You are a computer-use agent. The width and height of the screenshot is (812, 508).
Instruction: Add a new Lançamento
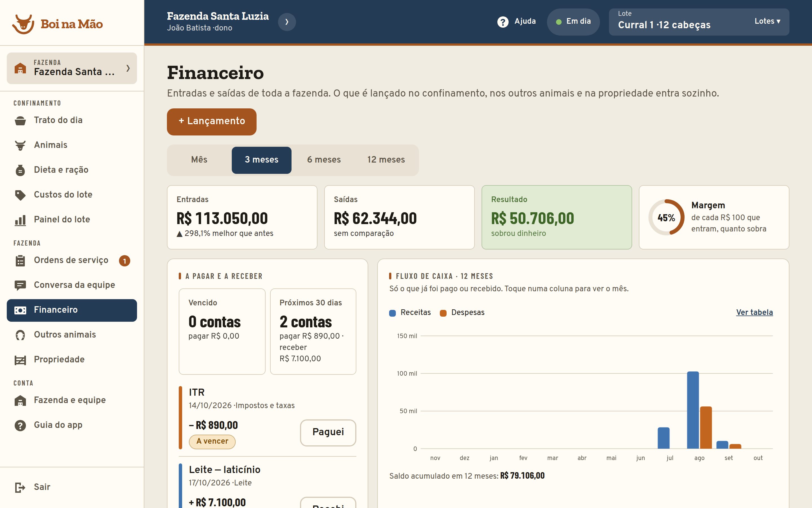point(212,122)
